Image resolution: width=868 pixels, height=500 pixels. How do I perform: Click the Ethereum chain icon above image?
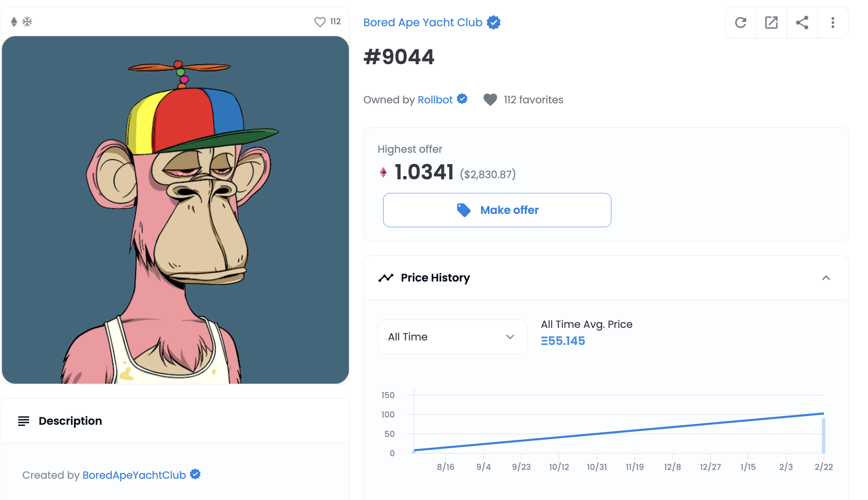pos(14,22)
